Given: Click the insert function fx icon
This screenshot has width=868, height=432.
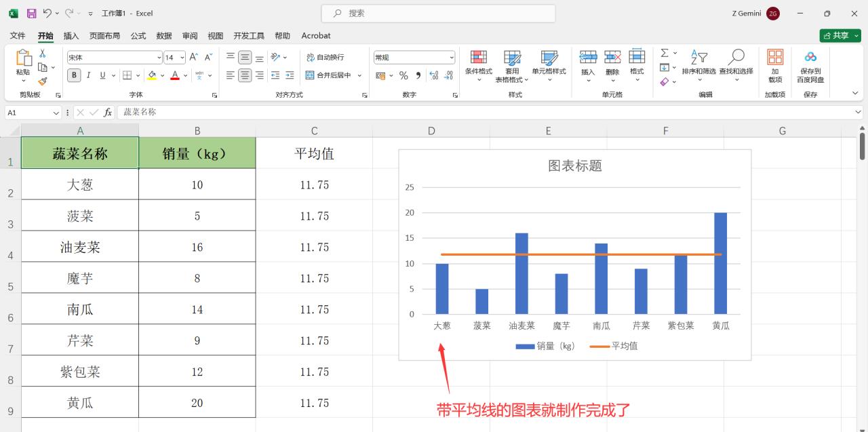Looking at the screenshot, I should (108, 113).
